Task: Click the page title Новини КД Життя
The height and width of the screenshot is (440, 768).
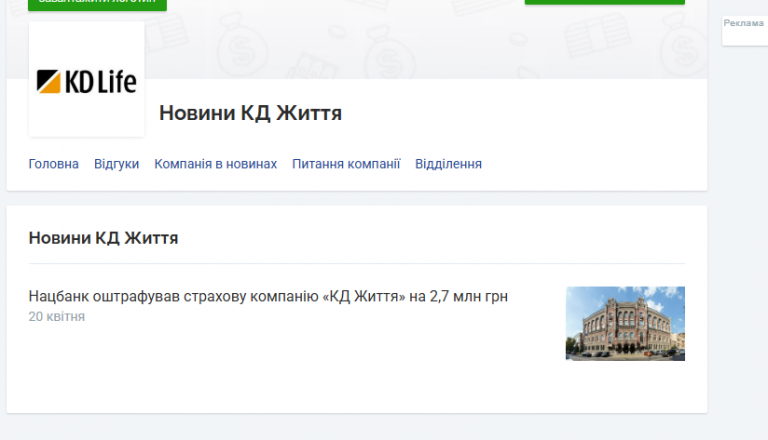Action: 250,113
